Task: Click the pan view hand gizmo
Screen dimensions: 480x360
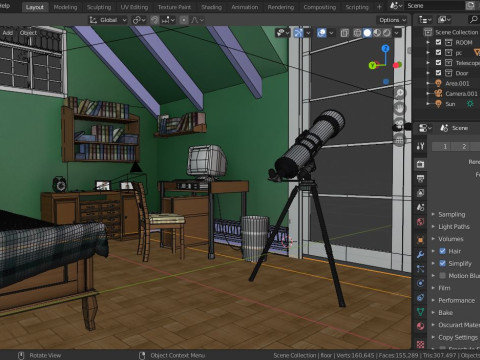Action: point(399,109)
